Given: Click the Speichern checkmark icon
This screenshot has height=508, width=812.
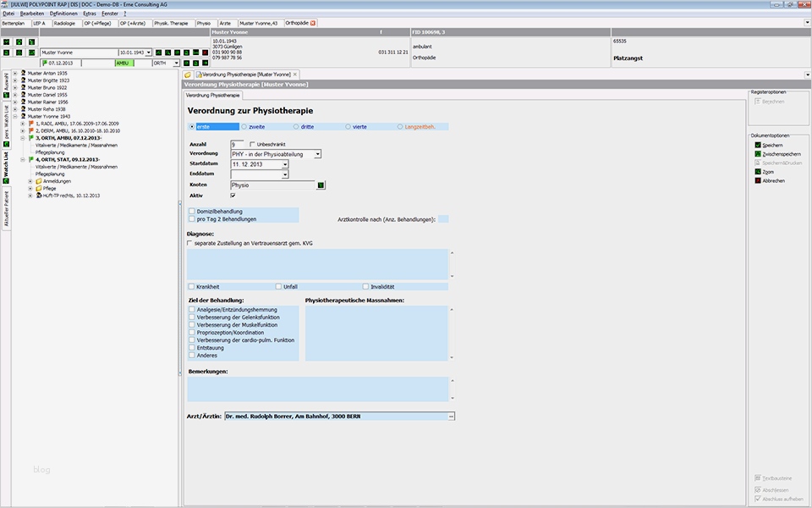Looking at the screenshot, I should pos(758,145).
